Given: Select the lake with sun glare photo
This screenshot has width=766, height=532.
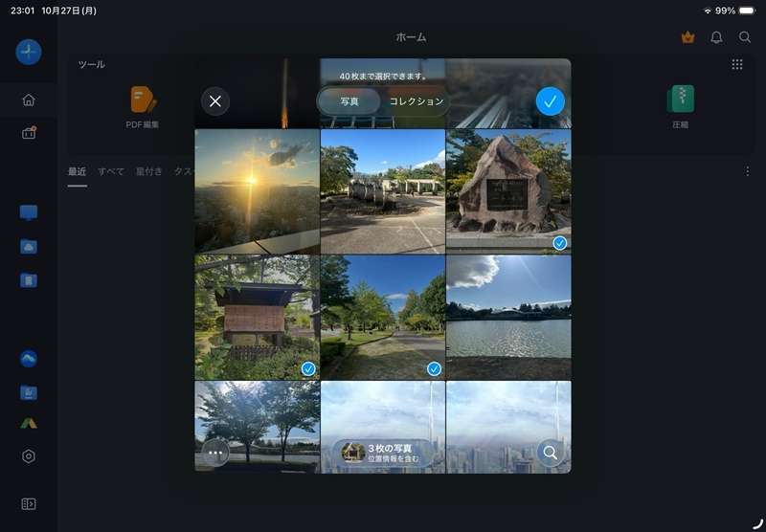Looking at the screenshot, I should (508, 318).
